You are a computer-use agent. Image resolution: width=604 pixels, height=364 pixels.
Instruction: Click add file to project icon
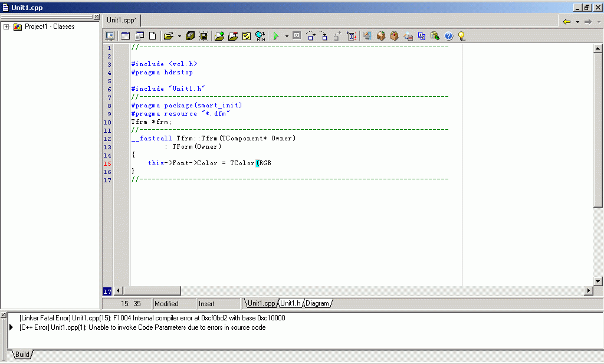point(219,36)
